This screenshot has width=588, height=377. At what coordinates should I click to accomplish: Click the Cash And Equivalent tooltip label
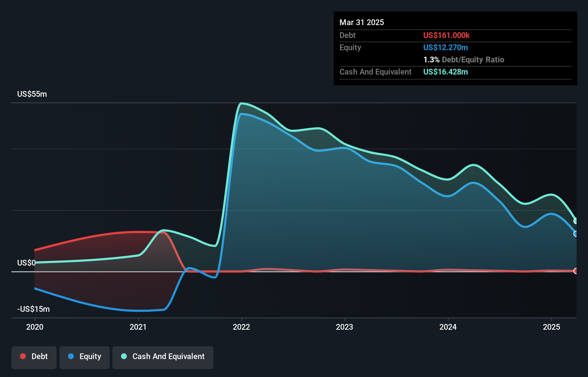[375, 72]
